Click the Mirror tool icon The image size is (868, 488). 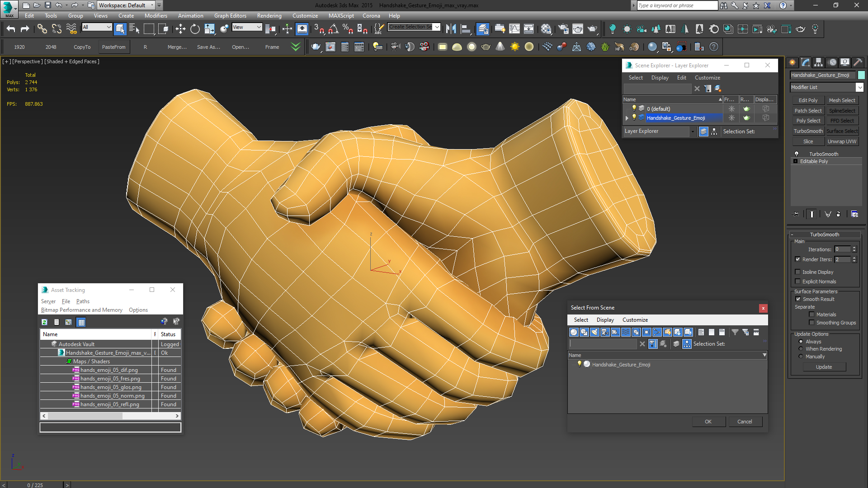coord(451,29)
